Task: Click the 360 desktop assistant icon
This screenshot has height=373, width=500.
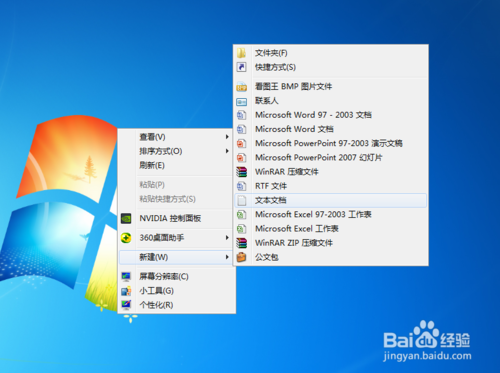Action: pyautogui.click(x=126, y=238)
